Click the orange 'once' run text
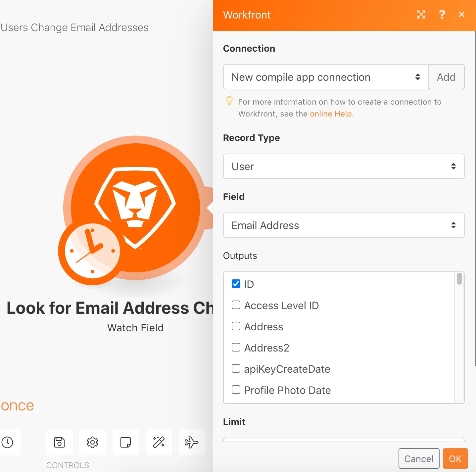 [17, 405]
